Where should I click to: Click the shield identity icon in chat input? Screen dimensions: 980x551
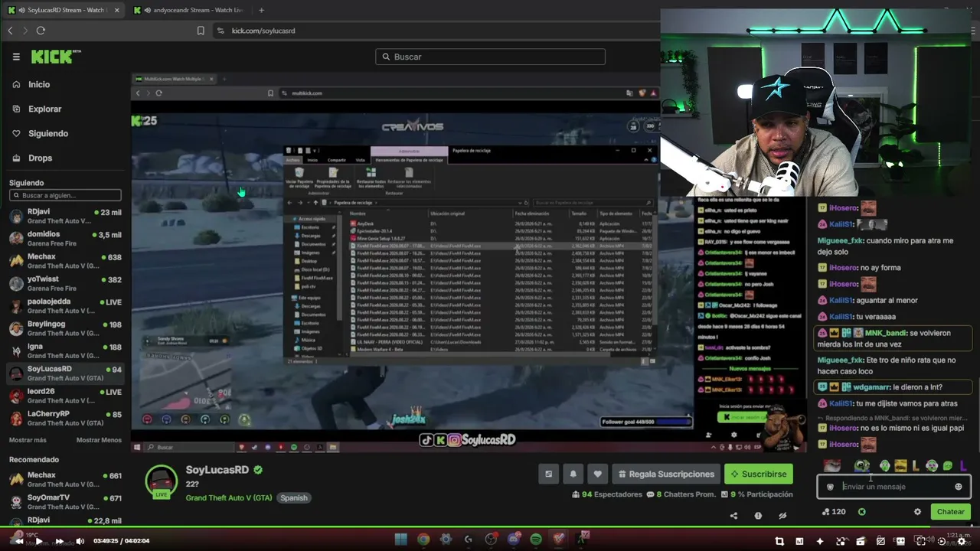tap(830, 487)
